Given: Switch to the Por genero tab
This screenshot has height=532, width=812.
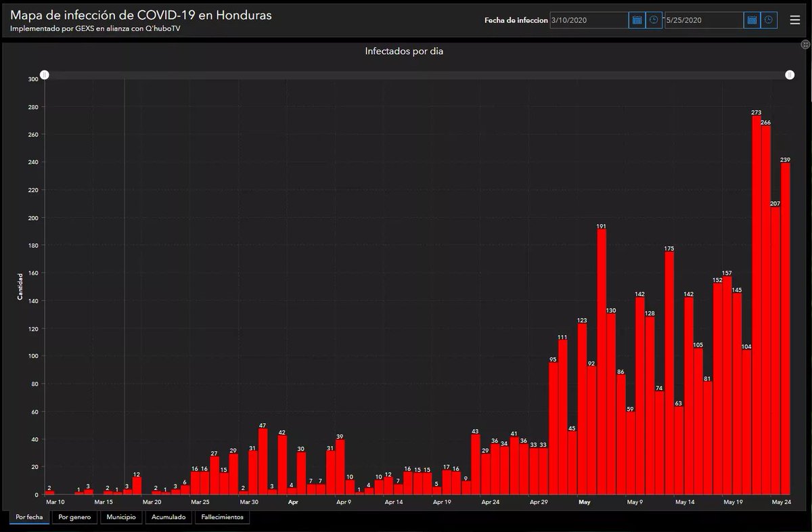Looking at the screenshot, I should pyautogui.click(x=74, y=517).
